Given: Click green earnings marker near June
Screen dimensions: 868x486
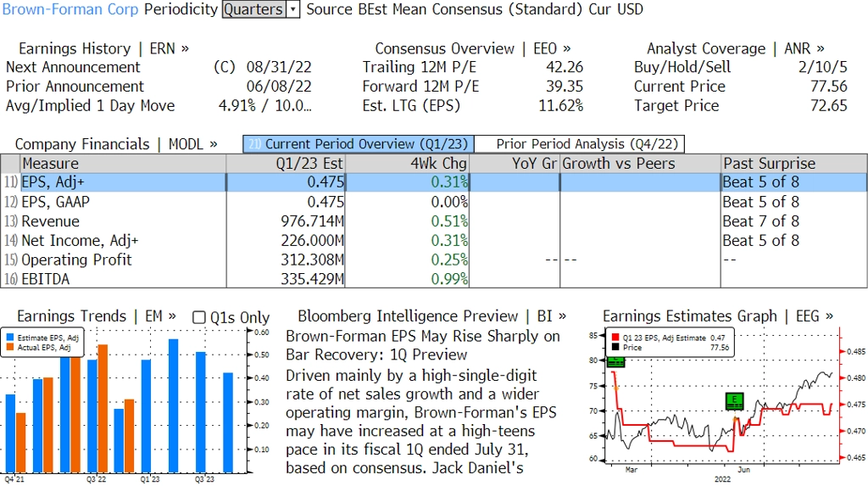Looking at the screenshot, I should 735,401.
